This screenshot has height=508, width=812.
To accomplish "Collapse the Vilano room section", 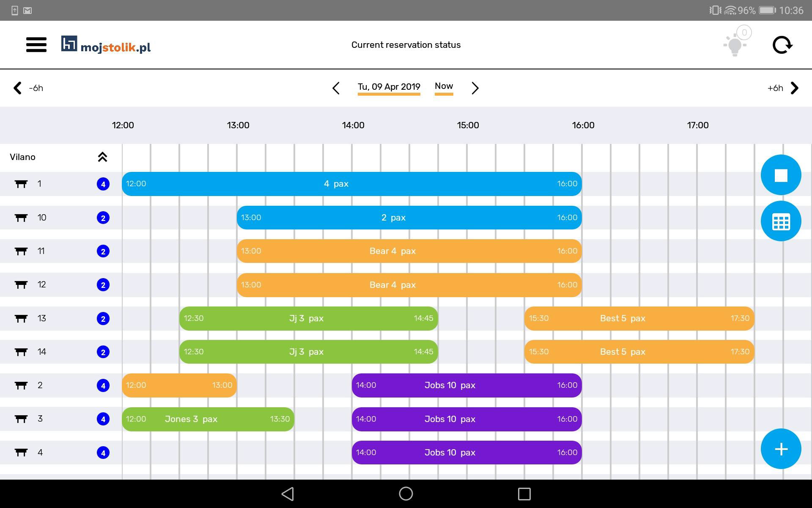I will [102, 157].
